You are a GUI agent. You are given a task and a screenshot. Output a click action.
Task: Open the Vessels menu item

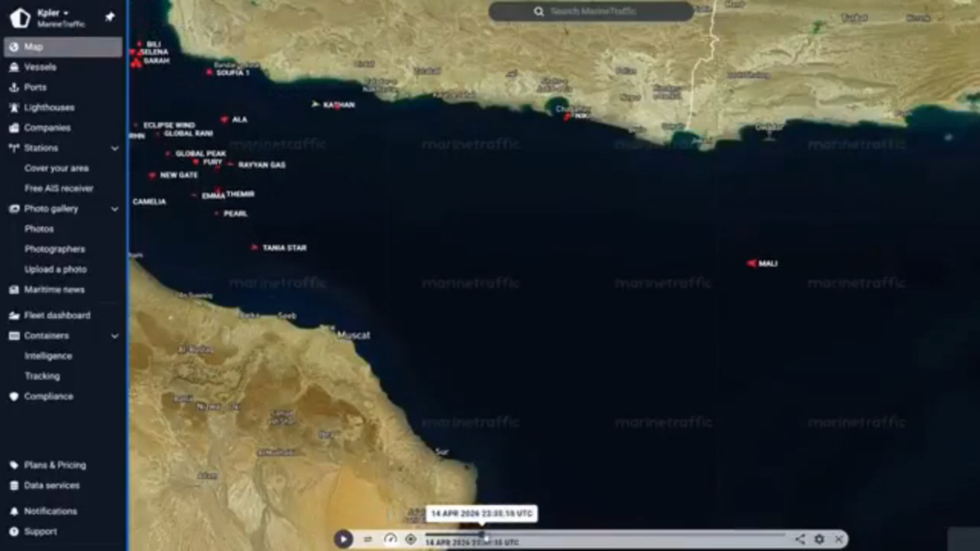point(40,67)
